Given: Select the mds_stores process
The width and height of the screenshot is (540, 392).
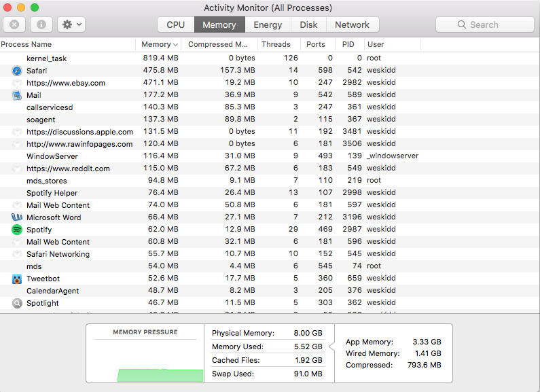Looking at the screenshot, I should (x=270, y=181).
